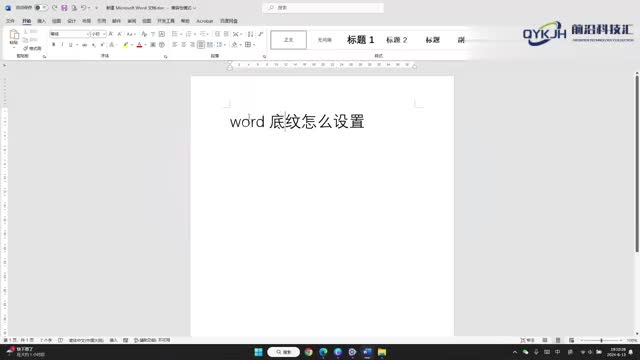This screenshot has height=360, width=640.
Task: Undo the last action
Action: tap(83, 8)
